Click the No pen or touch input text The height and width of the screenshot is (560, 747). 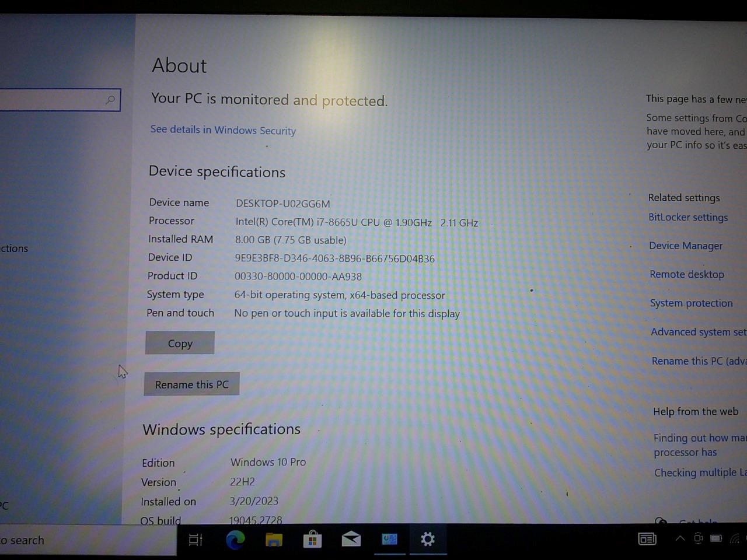[x=347, y=314]
